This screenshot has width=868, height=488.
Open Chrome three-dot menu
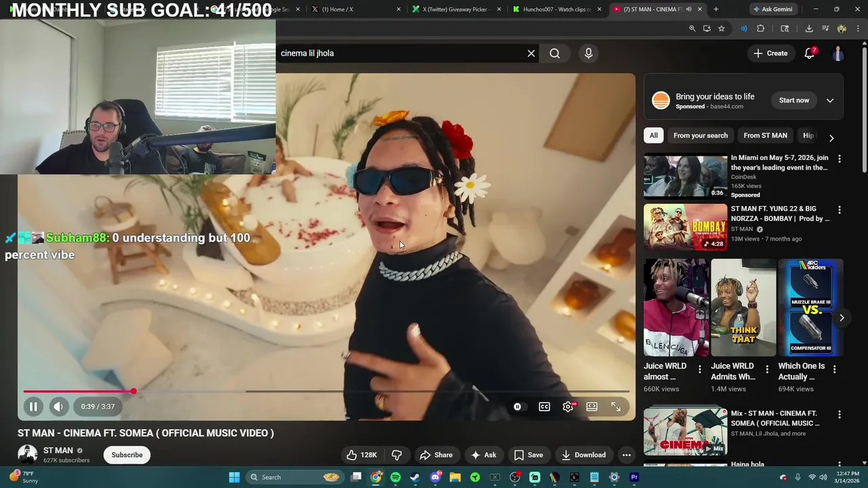point(859,28)
